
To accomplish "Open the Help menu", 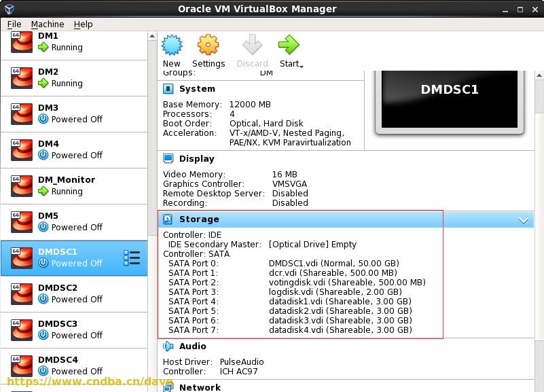I will coord(84,24).
